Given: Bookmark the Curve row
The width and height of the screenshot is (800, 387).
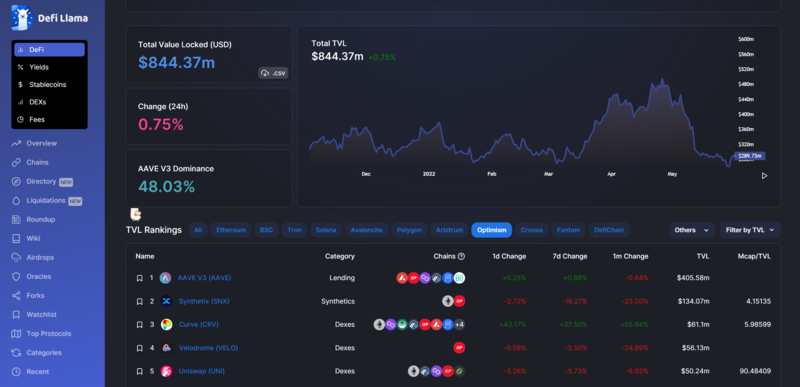Looking at the screenshot, I should (139, 325).
